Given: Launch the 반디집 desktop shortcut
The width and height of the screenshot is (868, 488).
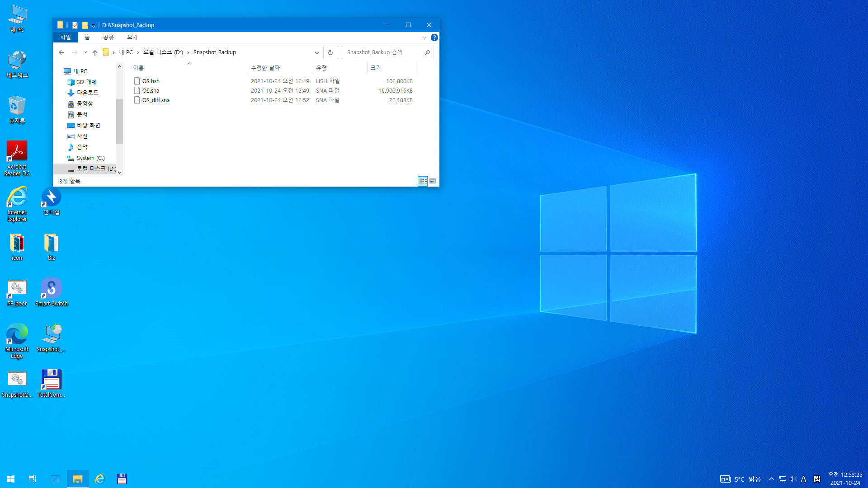Looking at the screenshot, I should (x=52, y=202).
